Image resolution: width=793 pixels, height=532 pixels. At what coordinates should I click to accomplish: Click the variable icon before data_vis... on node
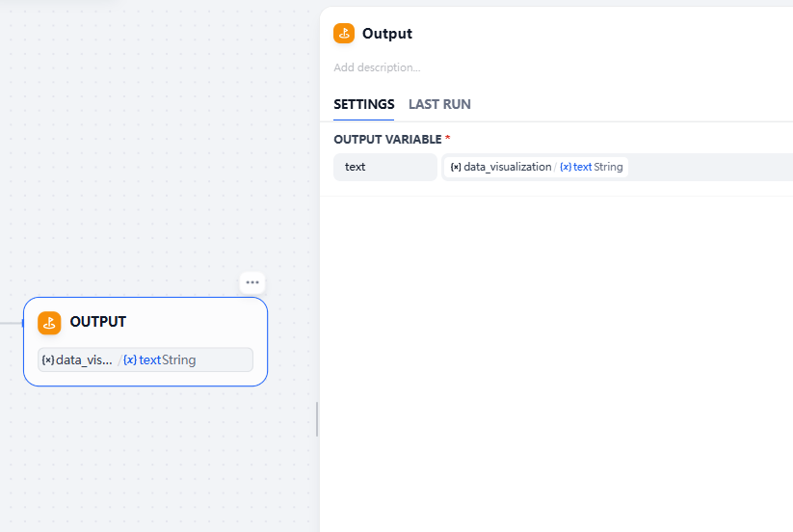(47, 360)
